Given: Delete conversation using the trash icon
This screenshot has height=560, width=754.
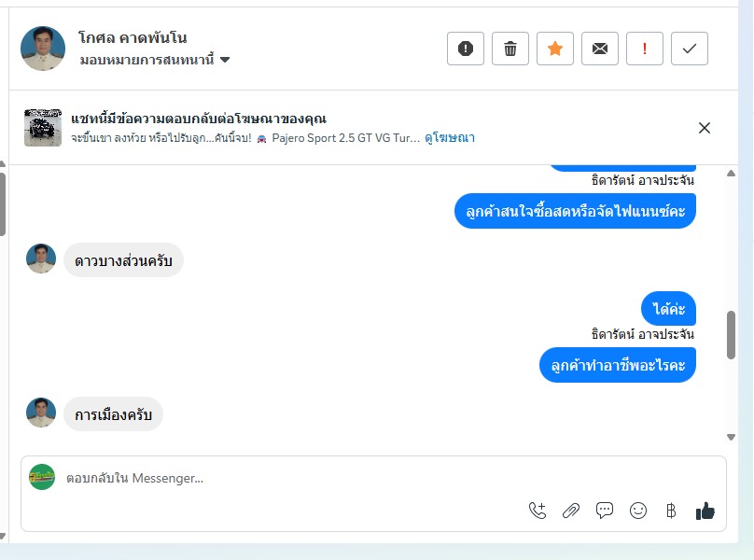Looking at the screenshot, I should [x=510, y=49].
